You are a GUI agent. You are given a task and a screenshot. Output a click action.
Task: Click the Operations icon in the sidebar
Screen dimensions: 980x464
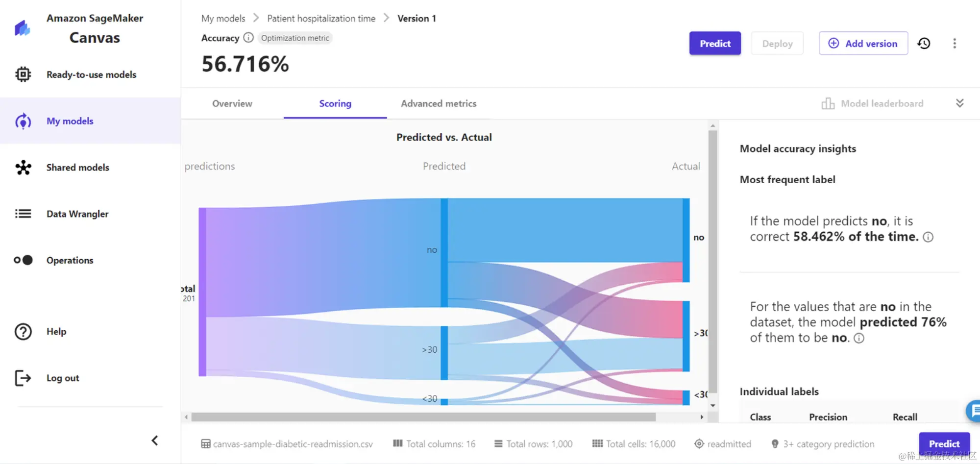(23, 260)
